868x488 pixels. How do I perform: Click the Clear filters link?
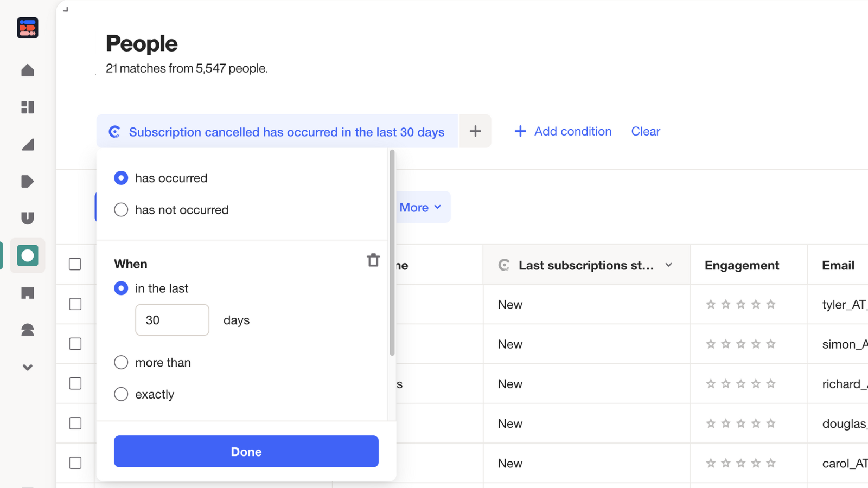[x=646, y=131]
